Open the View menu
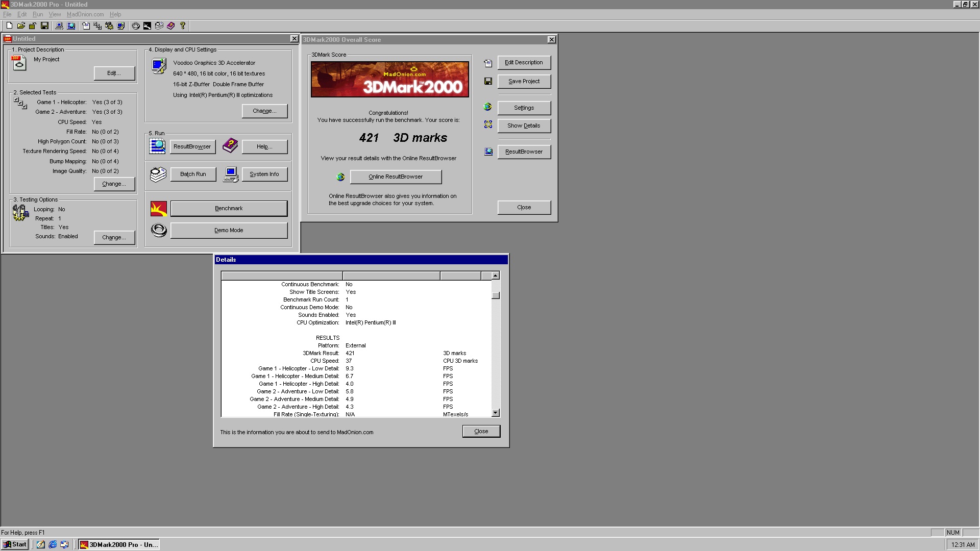The width and height of the screenshot is (980, 551). [55, 14]
